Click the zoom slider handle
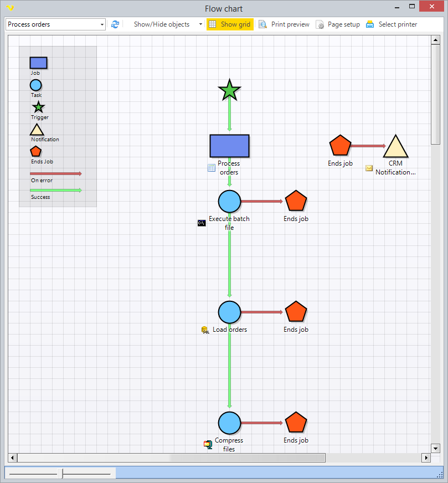 tap(62, 474)
